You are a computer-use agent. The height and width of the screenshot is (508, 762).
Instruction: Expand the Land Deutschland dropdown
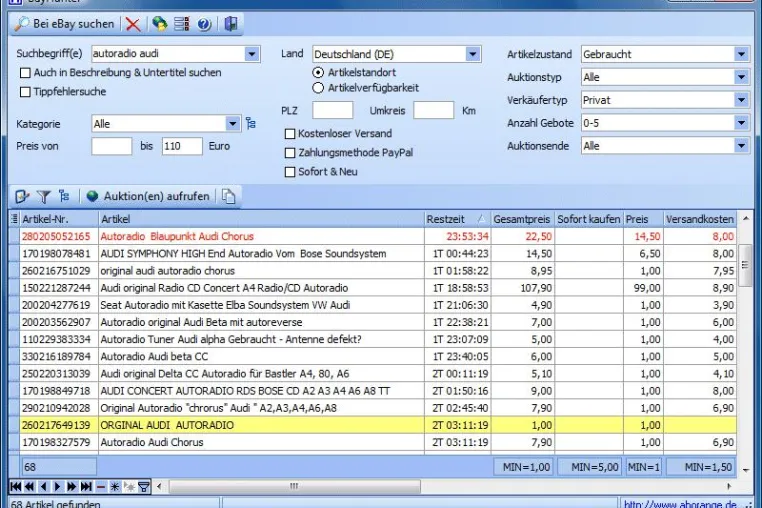[x=472, y=54]
